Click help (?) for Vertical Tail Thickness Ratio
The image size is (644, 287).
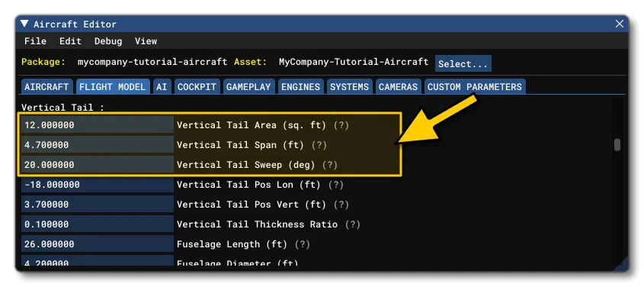[x=352, y=224]
